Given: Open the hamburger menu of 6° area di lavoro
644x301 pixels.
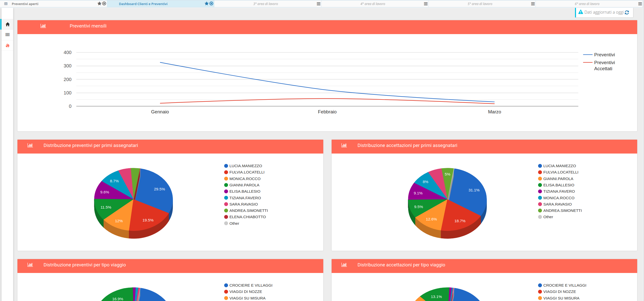Looking at the screenshot, I should (640, 4).
